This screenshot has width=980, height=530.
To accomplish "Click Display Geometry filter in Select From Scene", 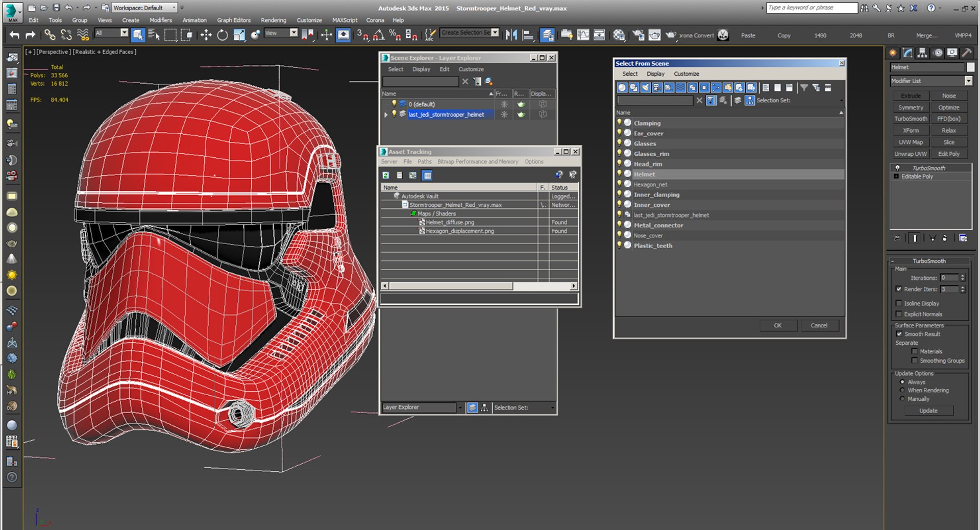I will (622, 87).
